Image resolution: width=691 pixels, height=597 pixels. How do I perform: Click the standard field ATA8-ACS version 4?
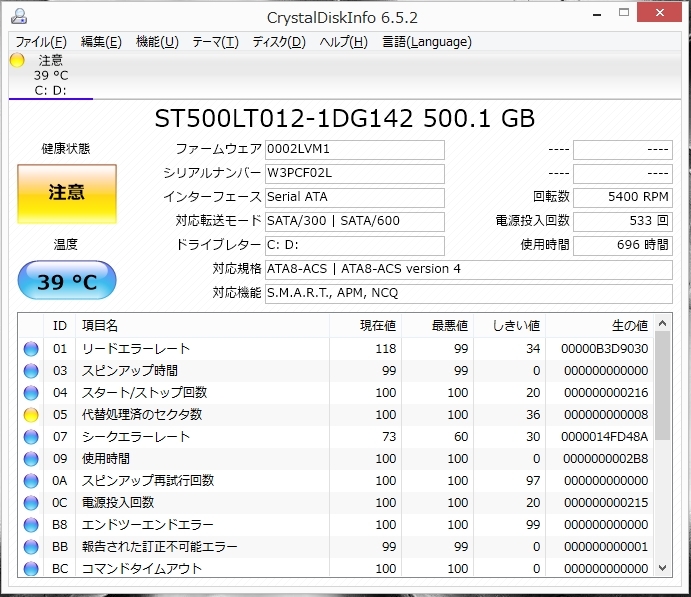[x=469, y=269]
